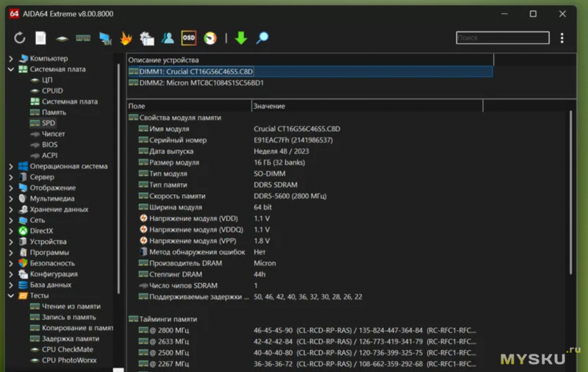Click the Refresh toolbar icon
The height and width of the screenshot is (372, 588).
[x=20, y=38]
